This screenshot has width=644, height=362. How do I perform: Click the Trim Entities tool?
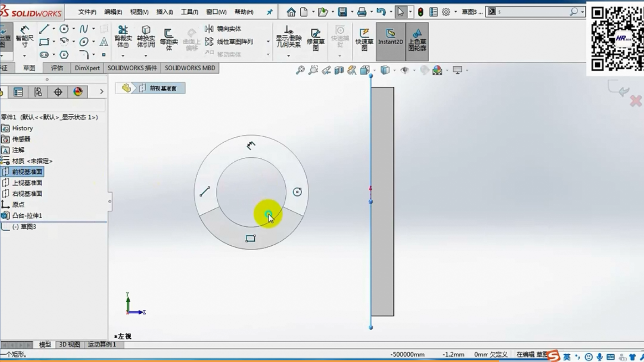tap(123, 36)
